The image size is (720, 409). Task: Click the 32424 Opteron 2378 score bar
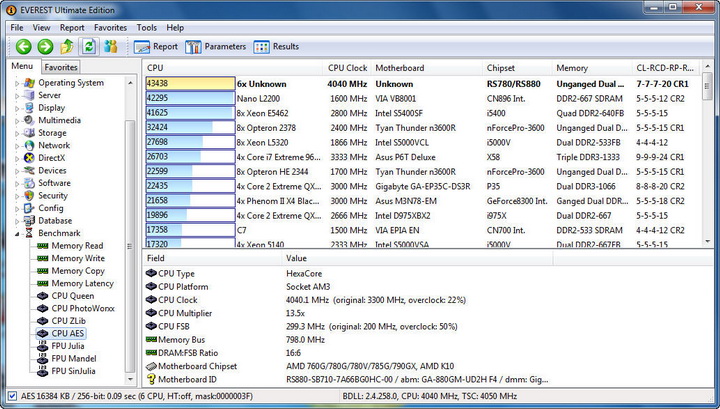pyautogui.click(x=190, y=127)
